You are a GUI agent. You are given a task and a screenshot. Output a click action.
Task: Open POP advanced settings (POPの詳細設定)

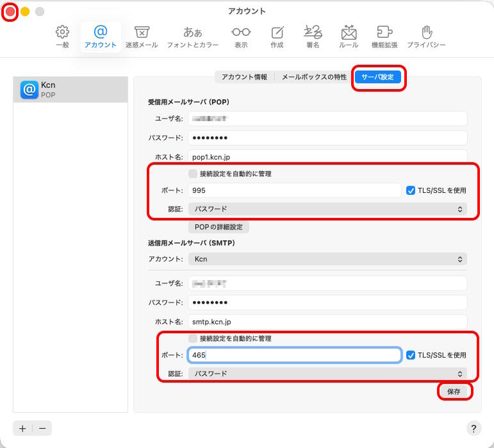218,227
